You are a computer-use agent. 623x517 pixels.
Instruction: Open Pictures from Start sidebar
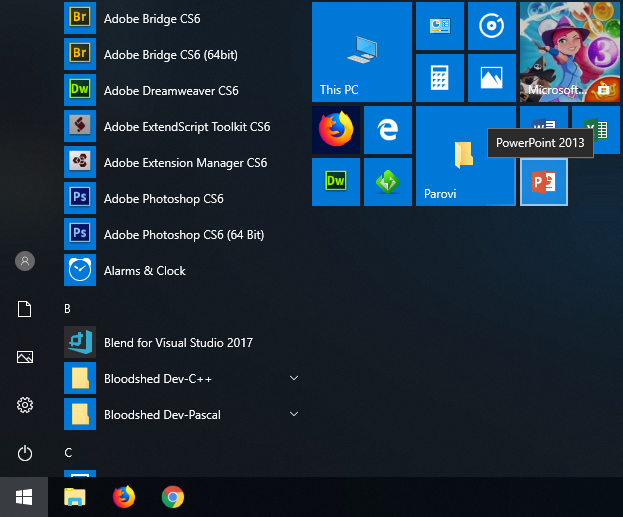pos(25,357)
